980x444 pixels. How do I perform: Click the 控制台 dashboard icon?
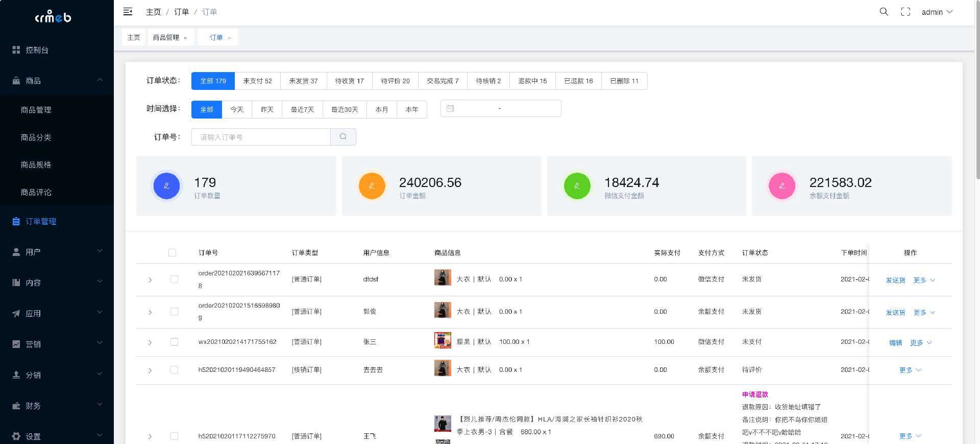point(16,50)
